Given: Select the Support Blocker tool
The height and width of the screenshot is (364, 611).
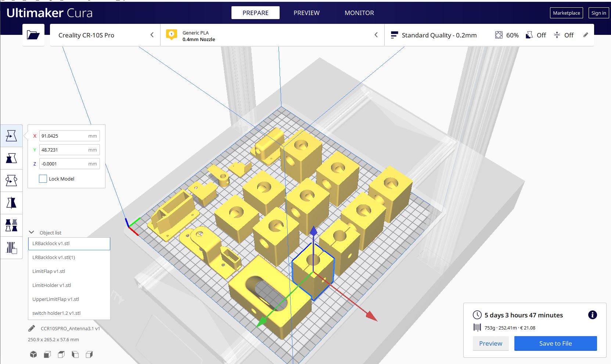Looking at the screenshot, I should click(x=11, y=248).
